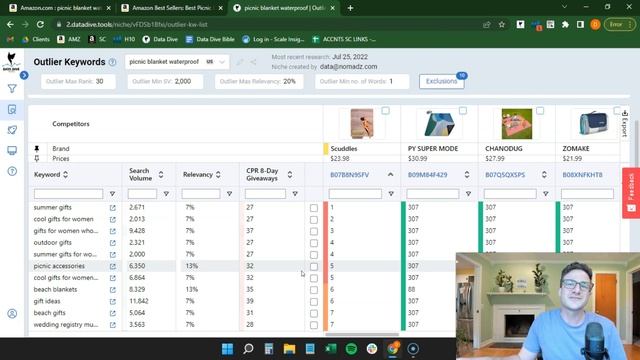Open external link for outdoor gifts

coord(113,243)
